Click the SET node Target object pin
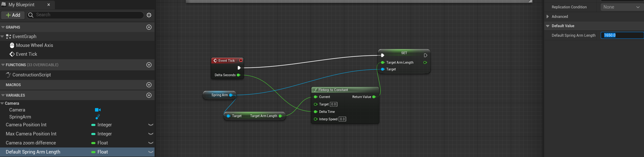Screen dimensions: 644x157 382,69
